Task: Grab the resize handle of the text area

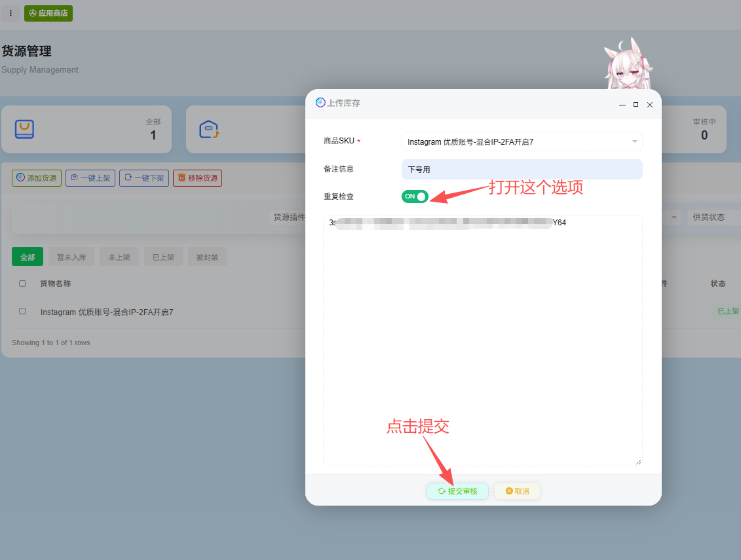Action: (638, 462)
